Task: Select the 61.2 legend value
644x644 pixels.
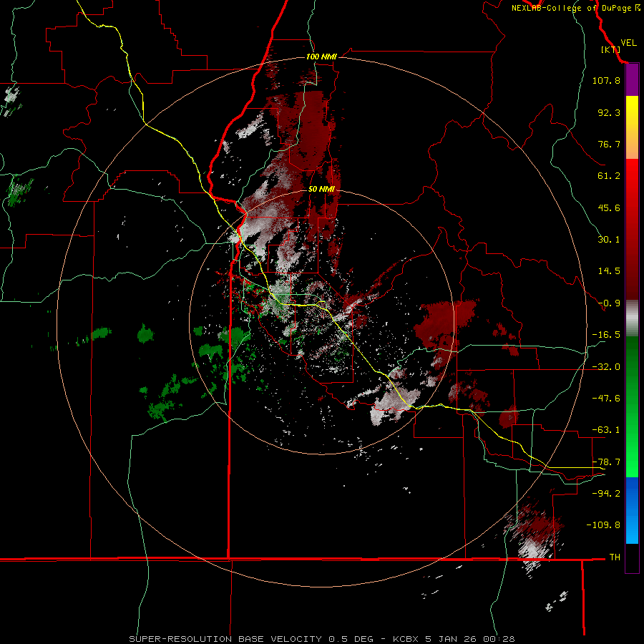Action: (609, 176)
